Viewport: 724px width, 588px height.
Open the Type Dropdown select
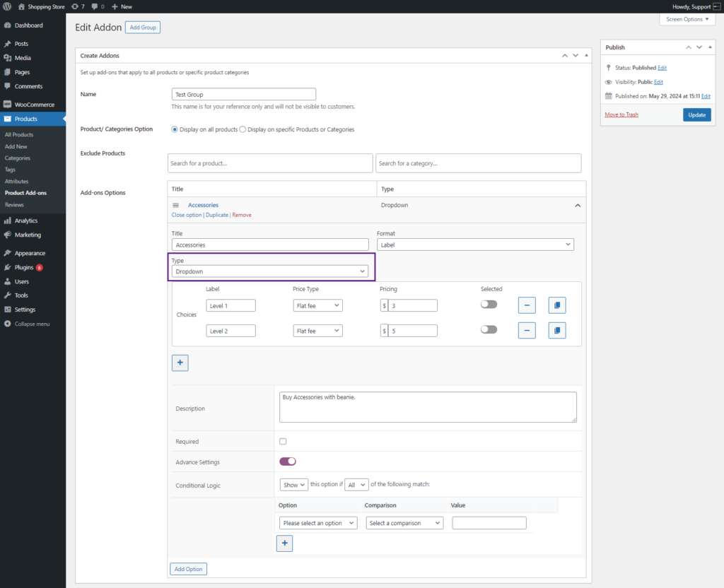[x=270, y=271]
